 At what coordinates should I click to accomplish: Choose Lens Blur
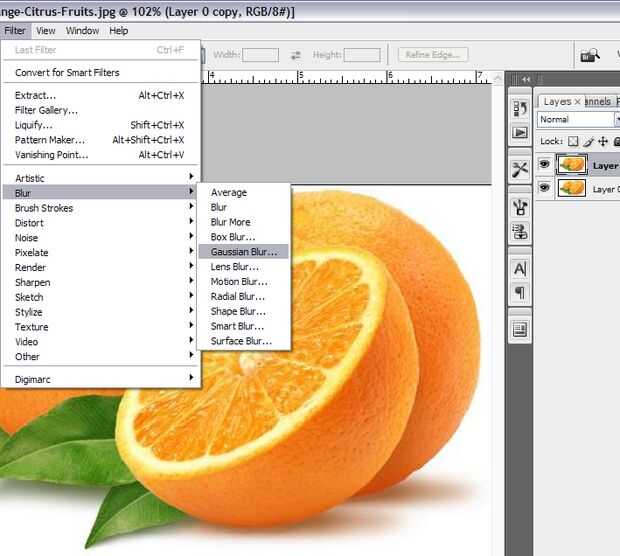point(244,267)
